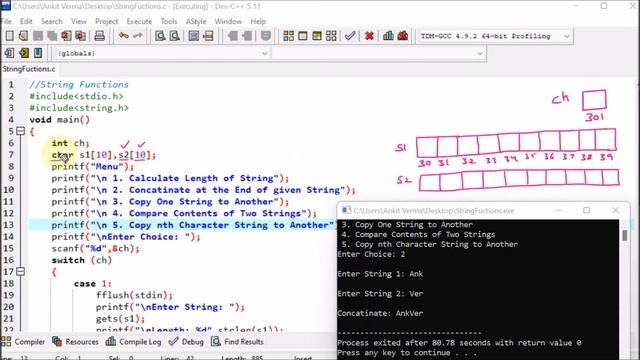Open the Window menu
Screen dimensions: 640x360
228,21
